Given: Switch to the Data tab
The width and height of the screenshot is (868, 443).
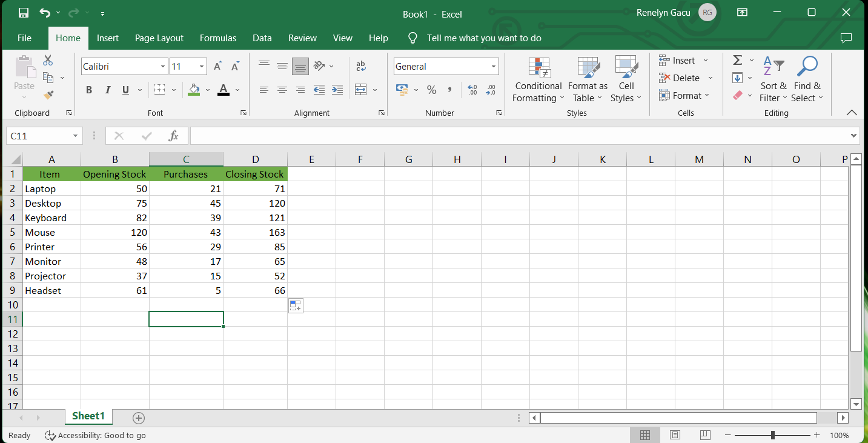Looking at the screenshot, I should click(262, 38).
